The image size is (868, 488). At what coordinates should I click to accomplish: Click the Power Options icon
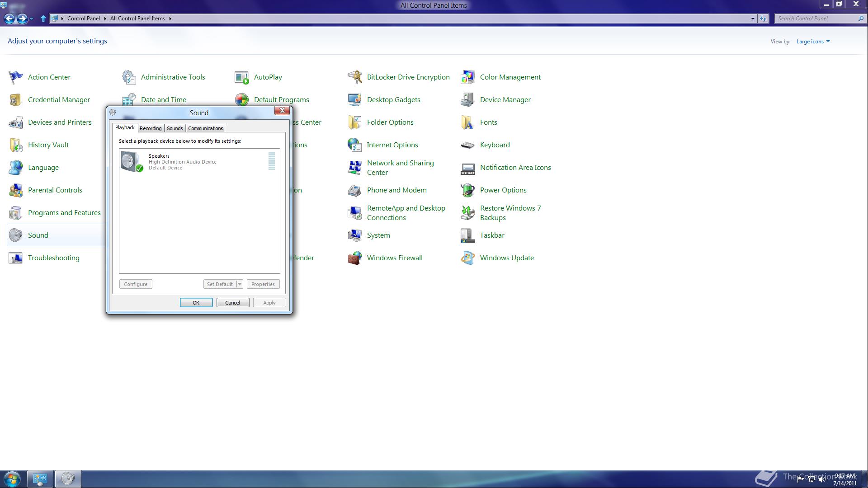coord(468,190)
